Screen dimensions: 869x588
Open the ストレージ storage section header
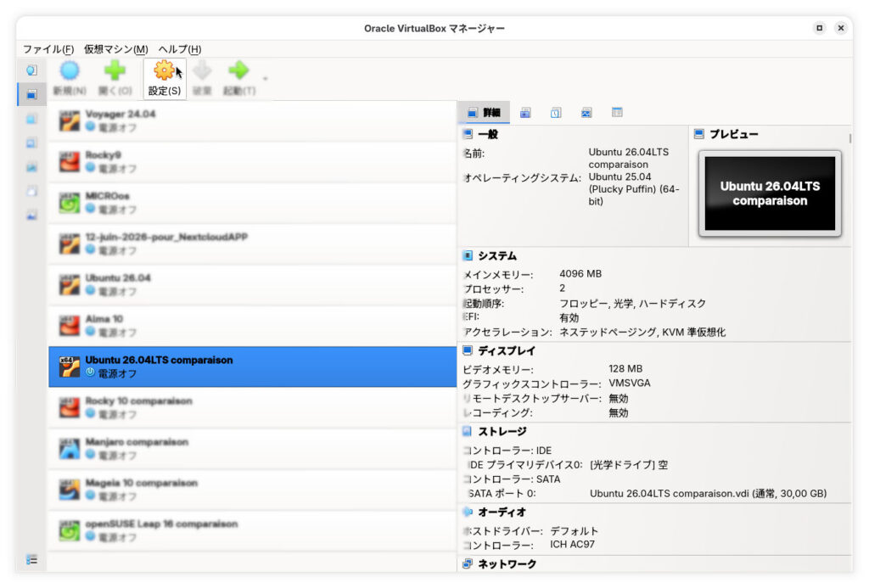[502, 431]
